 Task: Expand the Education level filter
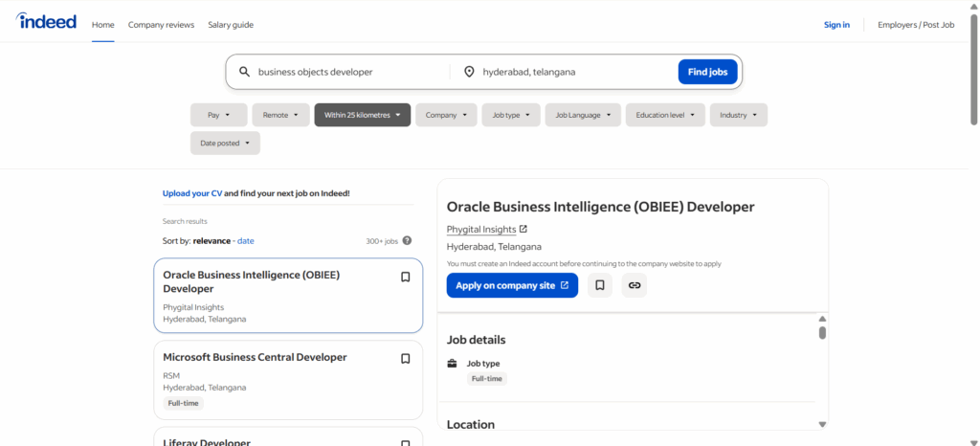coord(665,115)
